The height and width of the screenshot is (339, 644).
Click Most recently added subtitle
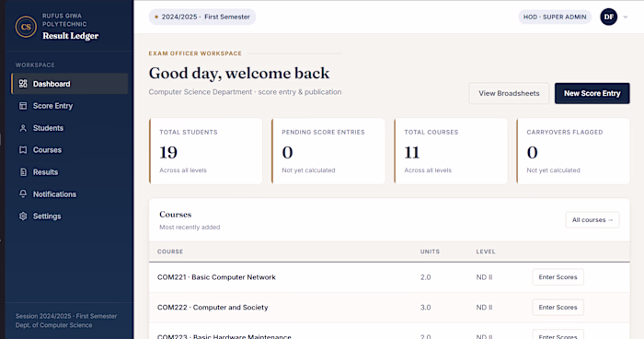(x=190, y=228)
